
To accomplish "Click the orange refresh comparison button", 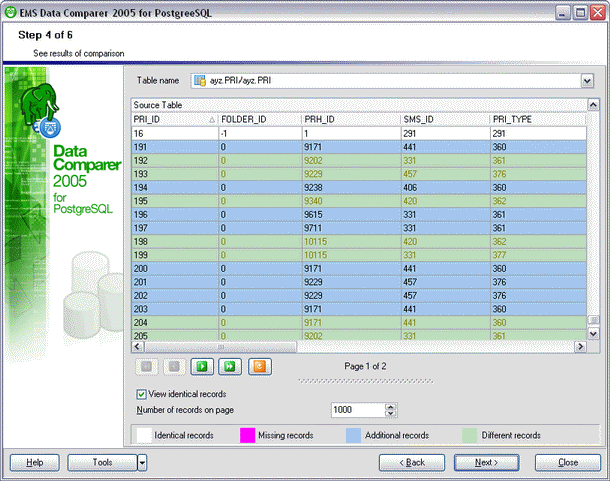I will point(260,367).
